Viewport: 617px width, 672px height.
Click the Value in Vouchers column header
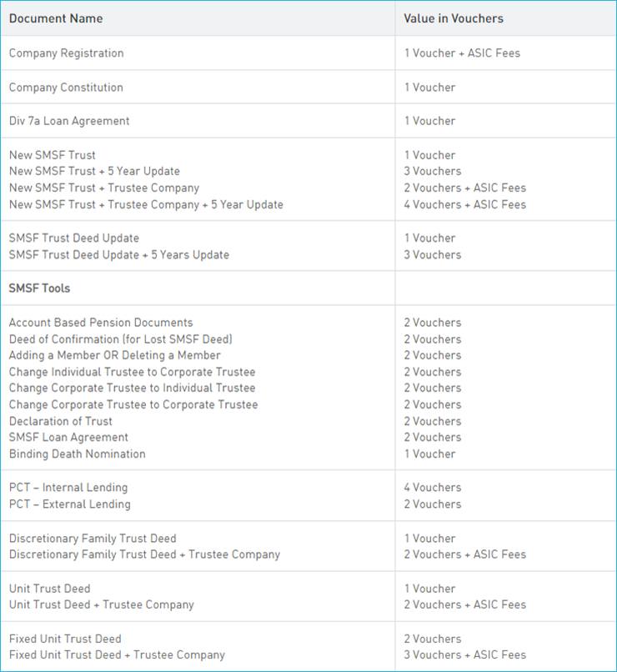pyautogui.click(x=454, y=18)
